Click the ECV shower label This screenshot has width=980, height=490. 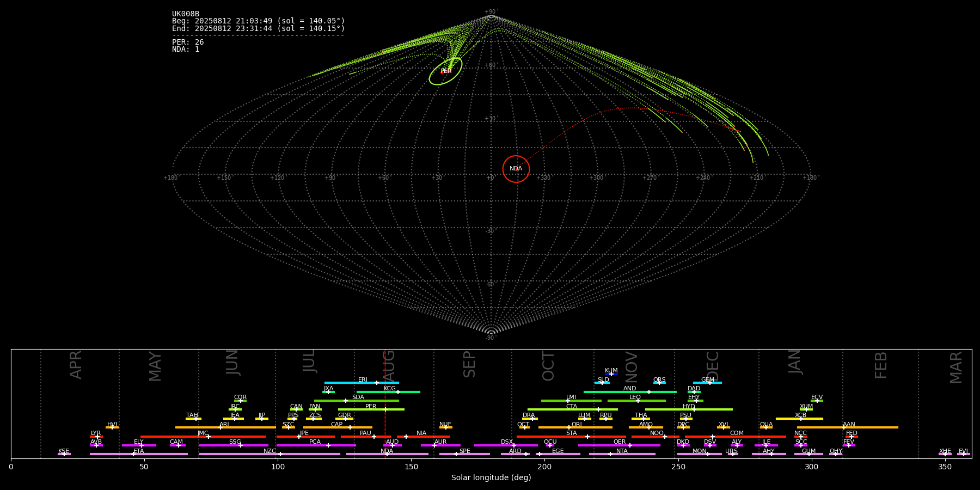(x=817, y=397)
